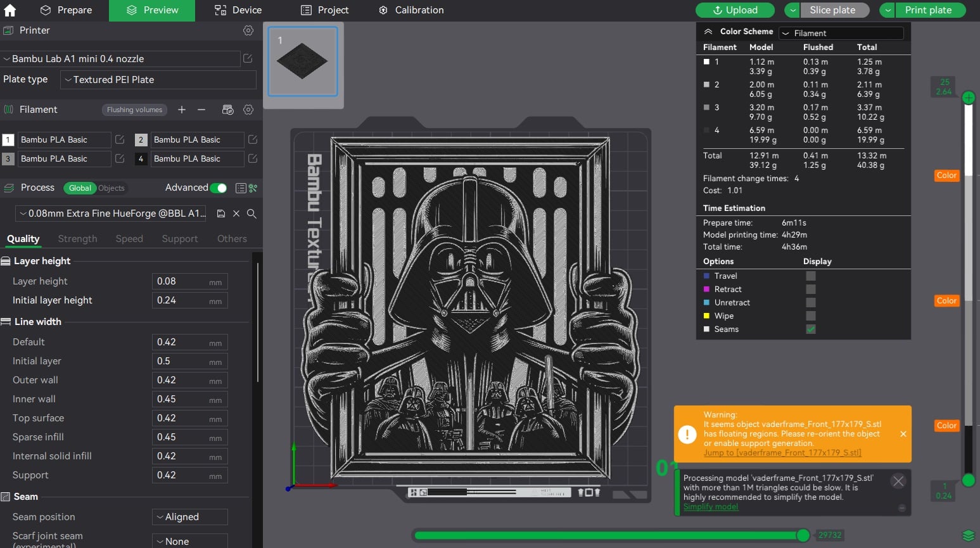Open the Scarf joint seam dropdown
The height and width of the screenshot is (548, 980).
[189, 541]
